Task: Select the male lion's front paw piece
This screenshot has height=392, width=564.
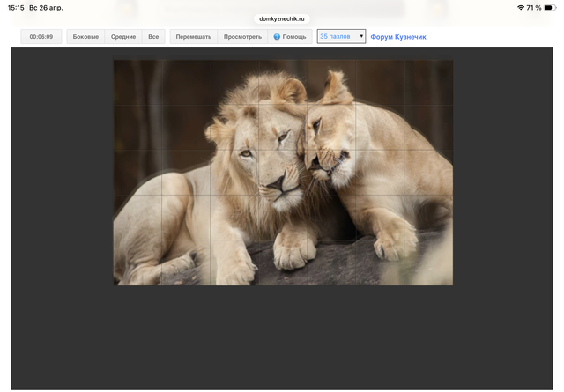Action: (289, 255)
